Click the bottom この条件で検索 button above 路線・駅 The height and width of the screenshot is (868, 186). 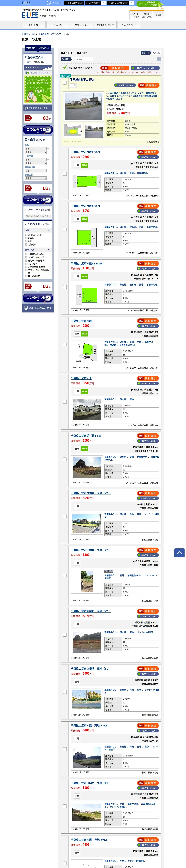coord(38,298)
